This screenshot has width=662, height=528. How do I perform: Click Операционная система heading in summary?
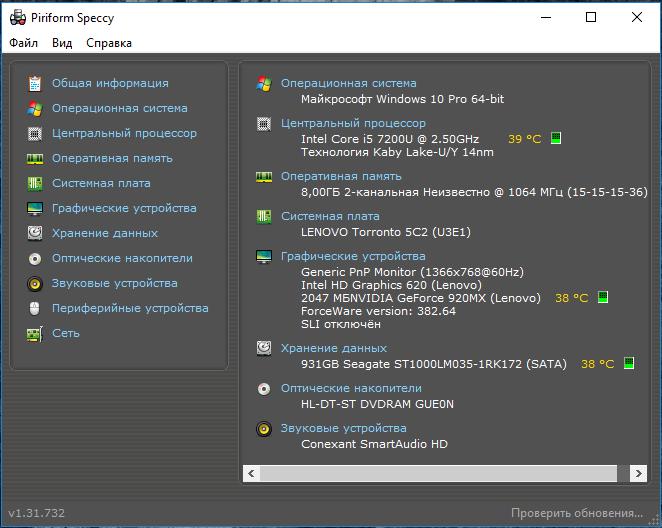click(349, 83)
